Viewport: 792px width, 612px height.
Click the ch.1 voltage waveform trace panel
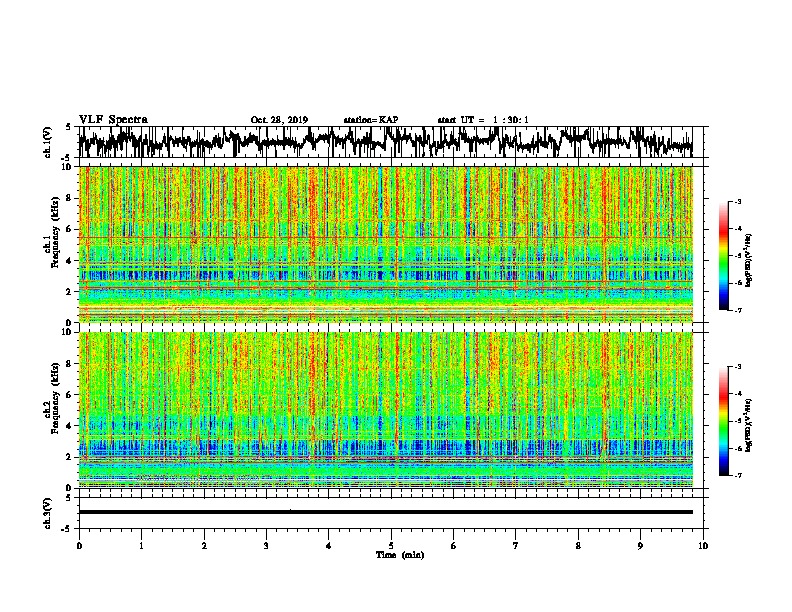tap(385, 142)
